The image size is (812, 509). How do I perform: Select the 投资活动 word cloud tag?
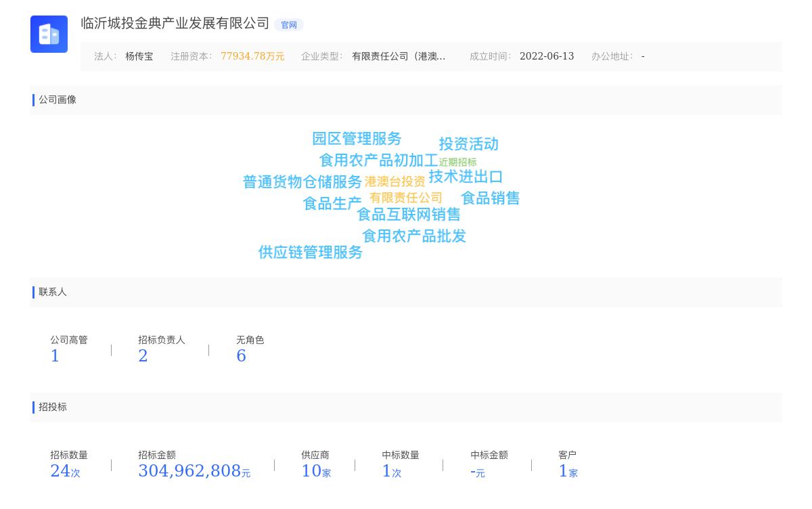point(468,144)
